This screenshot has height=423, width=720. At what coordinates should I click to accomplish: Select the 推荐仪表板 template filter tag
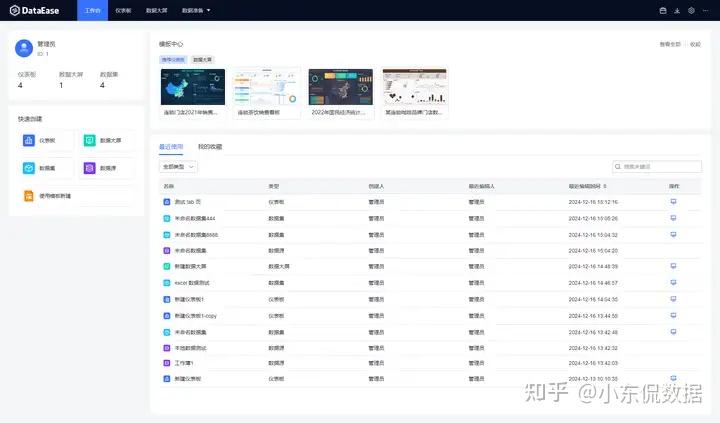pos(173,60)
